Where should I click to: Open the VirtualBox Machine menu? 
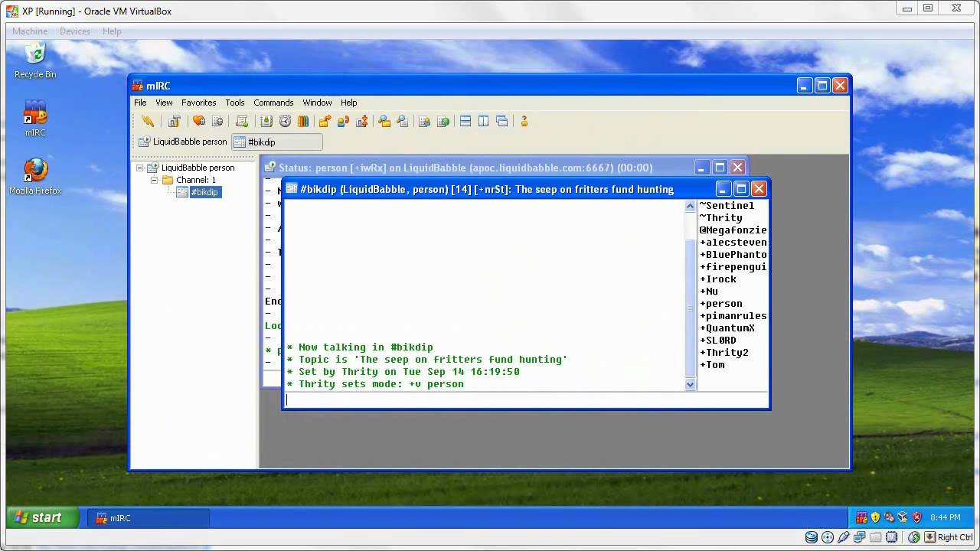[30, 31]
